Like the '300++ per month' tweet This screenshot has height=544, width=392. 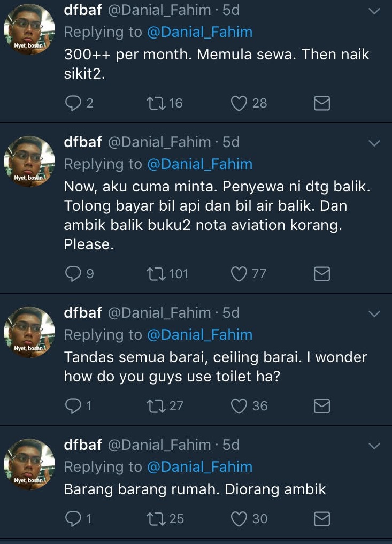tap(239, 103)
